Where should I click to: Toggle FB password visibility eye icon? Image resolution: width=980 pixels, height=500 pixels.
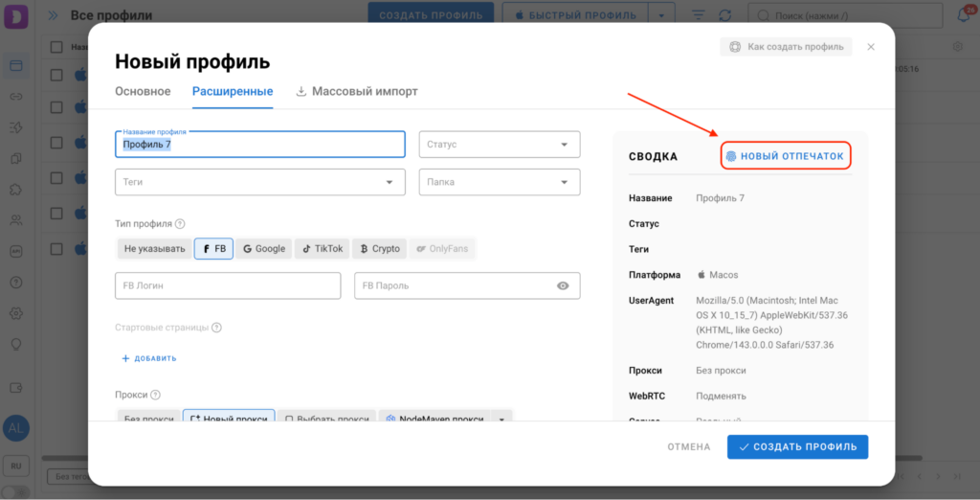click(x=563, y=285)
